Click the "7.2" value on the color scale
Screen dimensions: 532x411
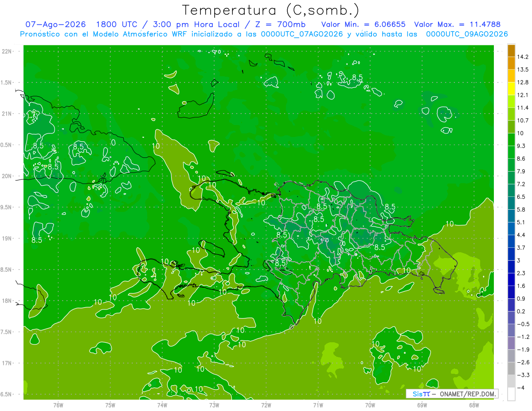(x=521, y=184)
